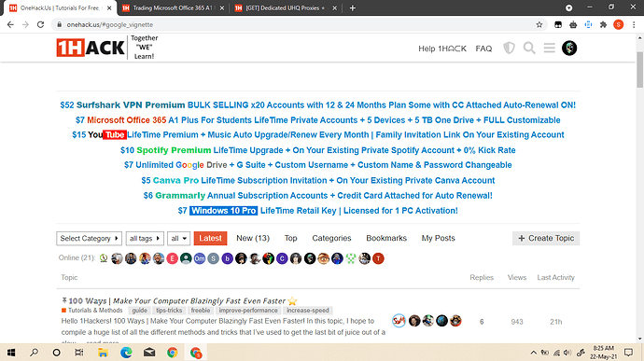Open Chrome profile avatar with letter S
Viewport: 644px width, 361px height.
[x=618, y=24]
